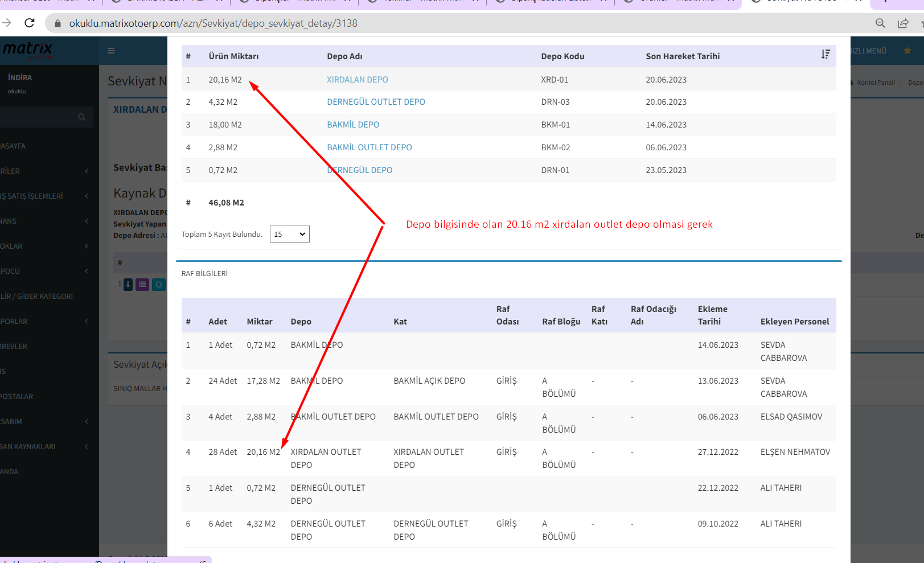Click the BAKMİL OUTLET DEPO link

click(369, 147)
